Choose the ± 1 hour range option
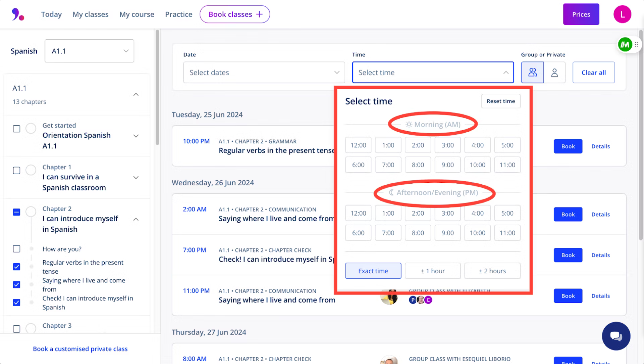The image size is (644, 364). coord(432,271)
